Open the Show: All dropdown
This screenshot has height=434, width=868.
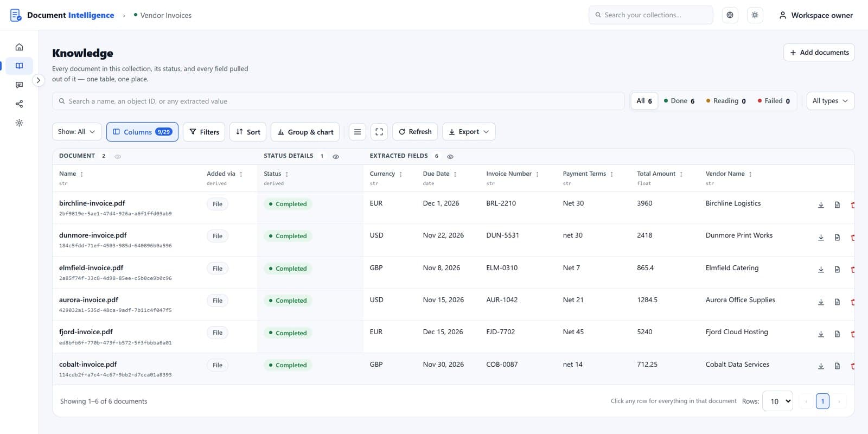coord(76,132)
